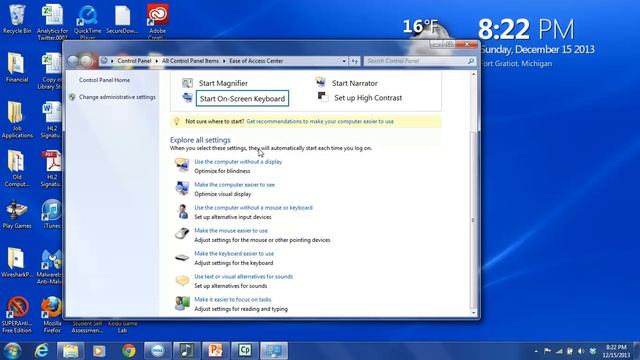640x360 pixels.
Task: Click the monitor icon beside Make the computer easier to see
Action: tap(182, 189)
